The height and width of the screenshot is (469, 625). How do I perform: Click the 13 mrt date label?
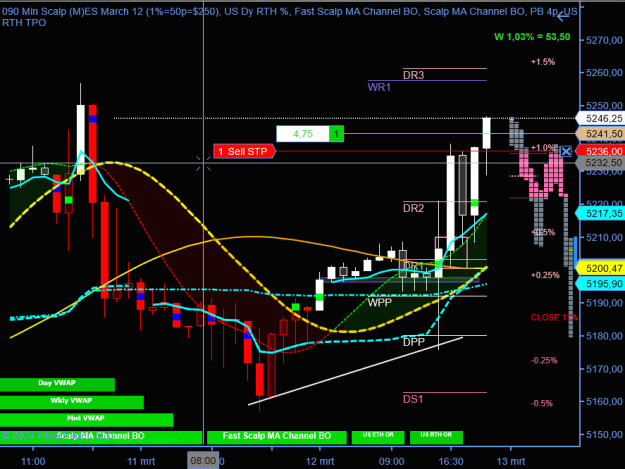click(x=511, y=461)
